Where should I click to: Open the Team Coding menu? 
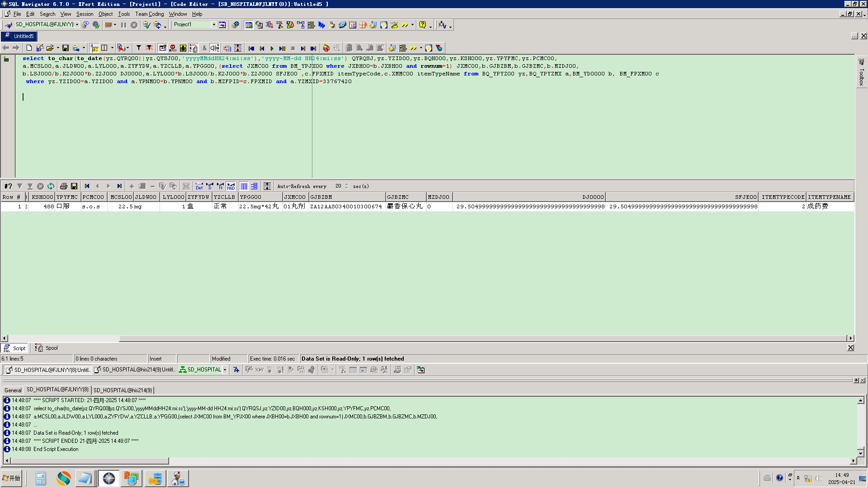pyautogui.click(x=149, y=14)
